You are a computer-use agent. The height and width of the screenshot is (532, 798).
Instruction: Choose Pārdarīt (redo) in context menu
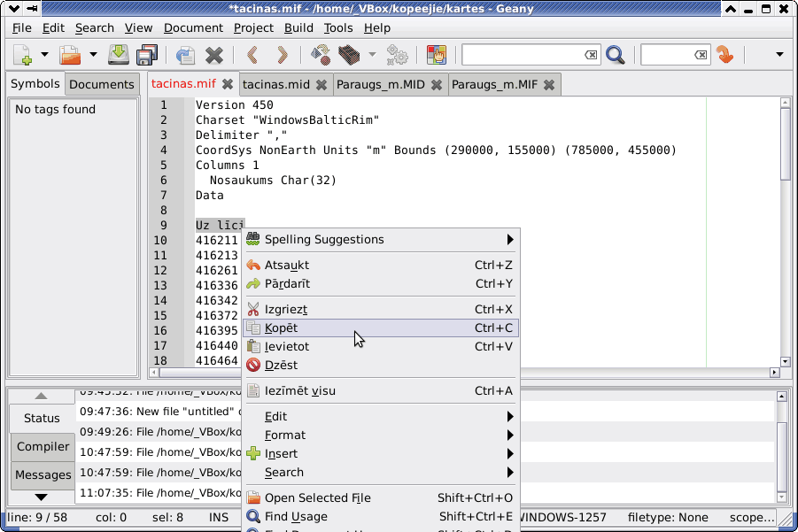381,284
